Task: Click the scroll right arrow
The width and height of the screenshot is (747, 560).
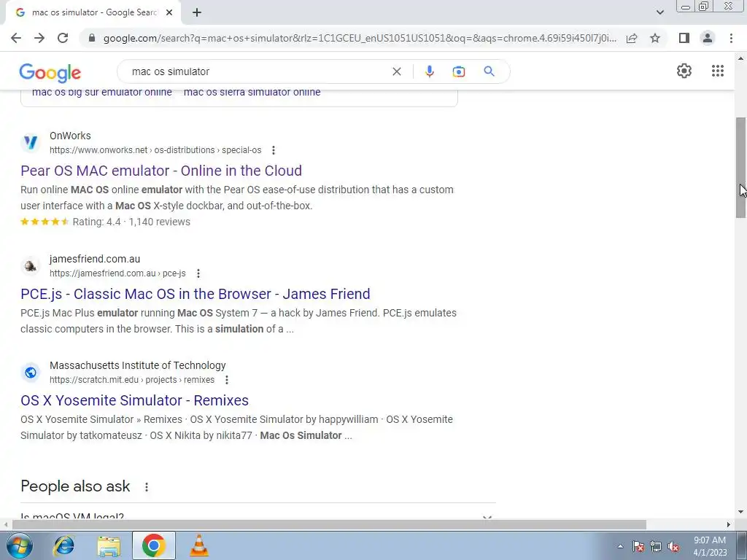Action: pos(729,524)
